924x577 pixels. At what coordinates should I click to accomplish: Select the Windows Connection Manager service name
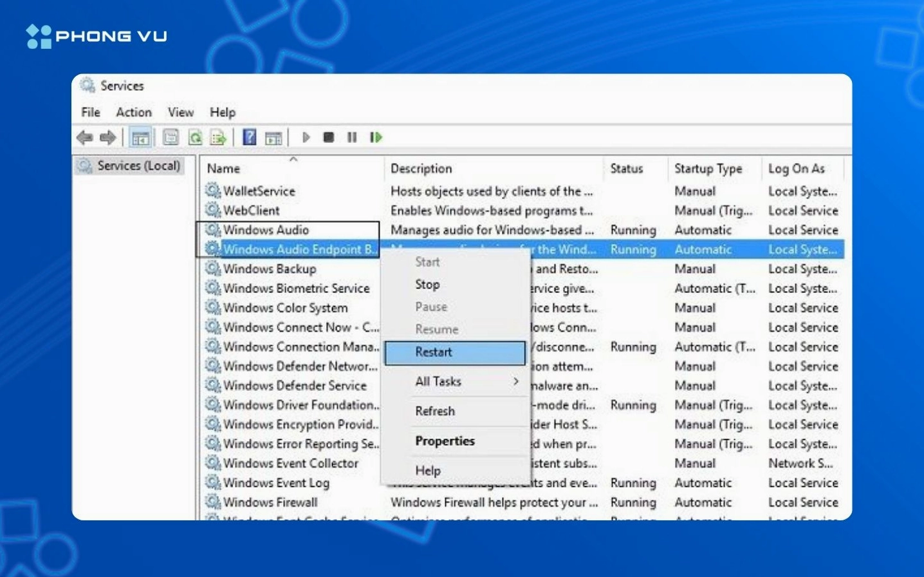pyautogui.click(x=301, y=346)
